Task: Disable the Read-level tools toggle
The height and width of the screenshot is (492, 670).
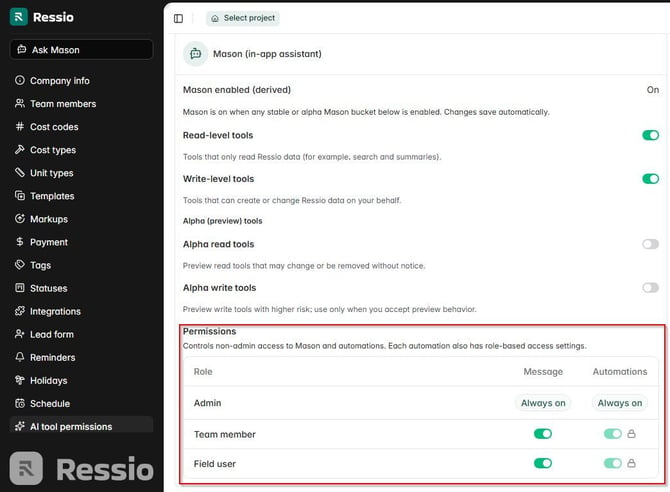Action: click(650, 135)
